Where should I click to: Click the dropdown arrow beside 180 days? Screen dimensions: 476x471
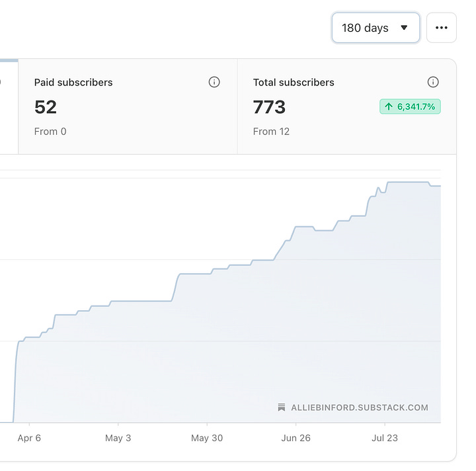[404, 28]
